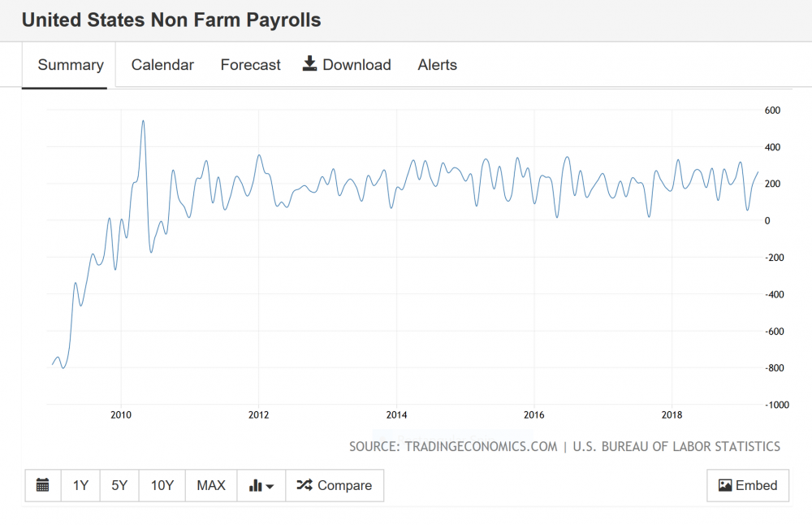Click the image icon on Embed button
The image size is (812, 525).
(725, 485)
